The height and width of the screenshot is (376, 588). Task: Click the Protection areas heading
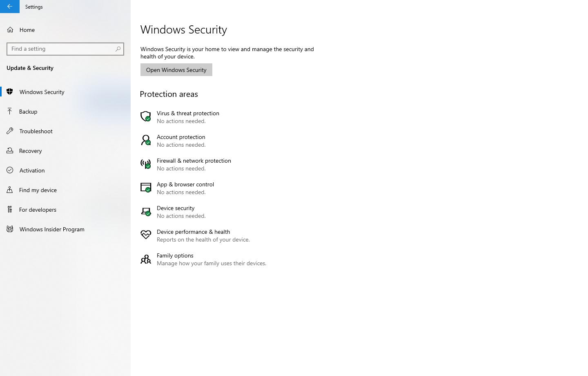click(x=169, y=94)
